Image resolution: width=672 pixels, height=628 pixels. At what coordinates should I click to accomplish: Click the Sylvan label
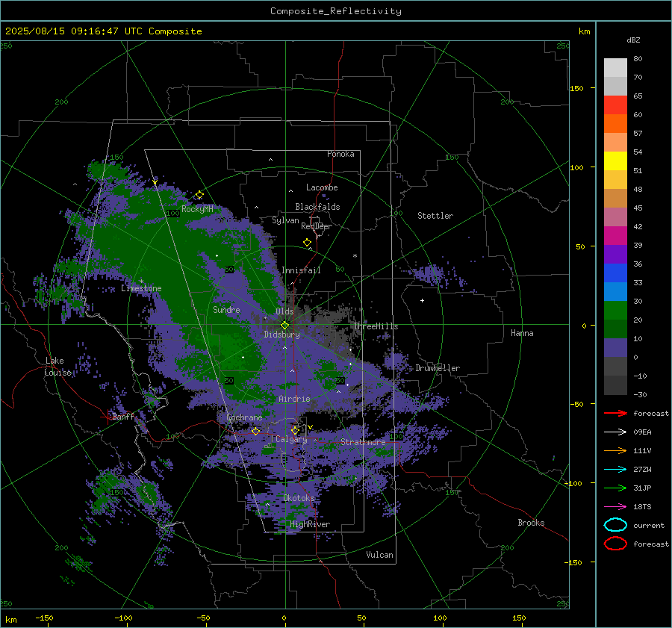tap(285, 220)
